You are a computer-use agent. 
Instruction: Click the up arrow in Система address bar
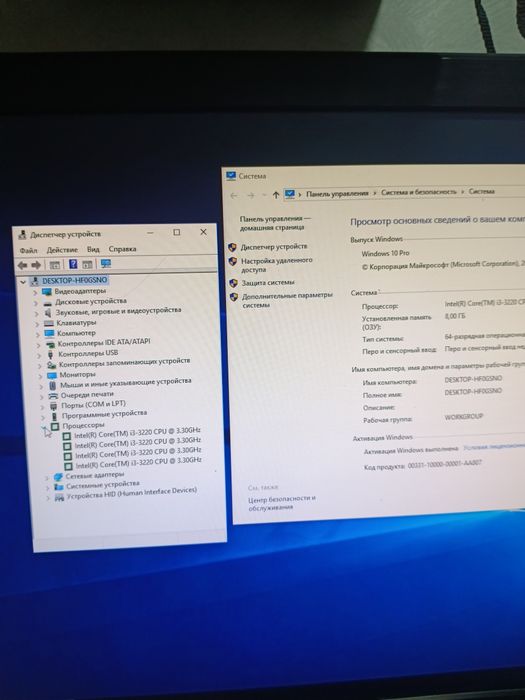275,195
